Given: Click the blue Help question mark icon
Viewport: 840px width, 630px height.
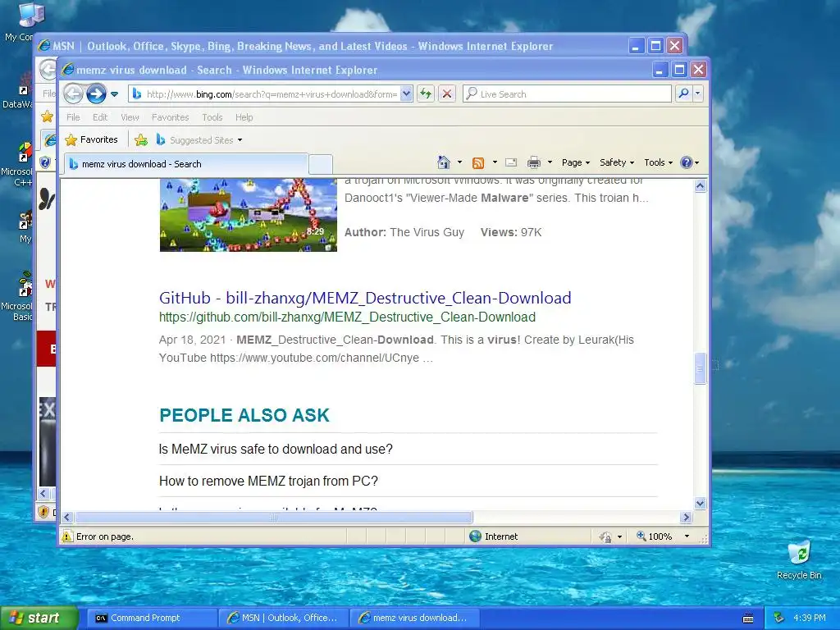Looking at the screenshot, I should [x=687, y=162].
